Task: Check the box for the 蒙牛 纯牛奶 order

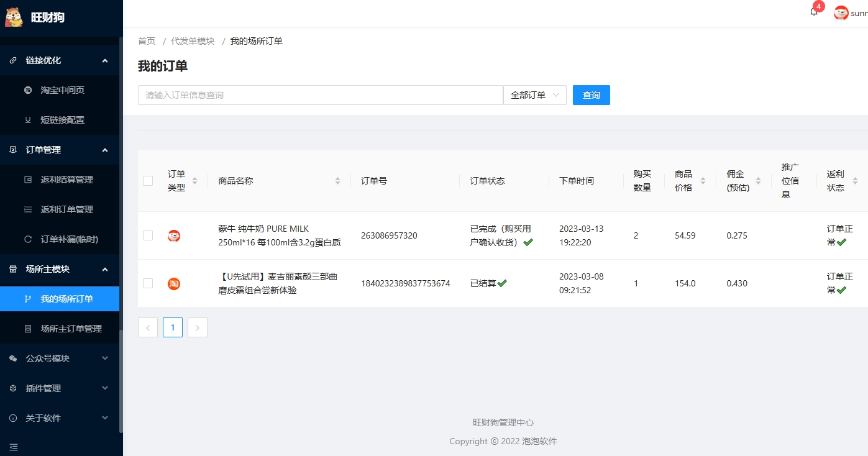Action: (x=148, y=235)
